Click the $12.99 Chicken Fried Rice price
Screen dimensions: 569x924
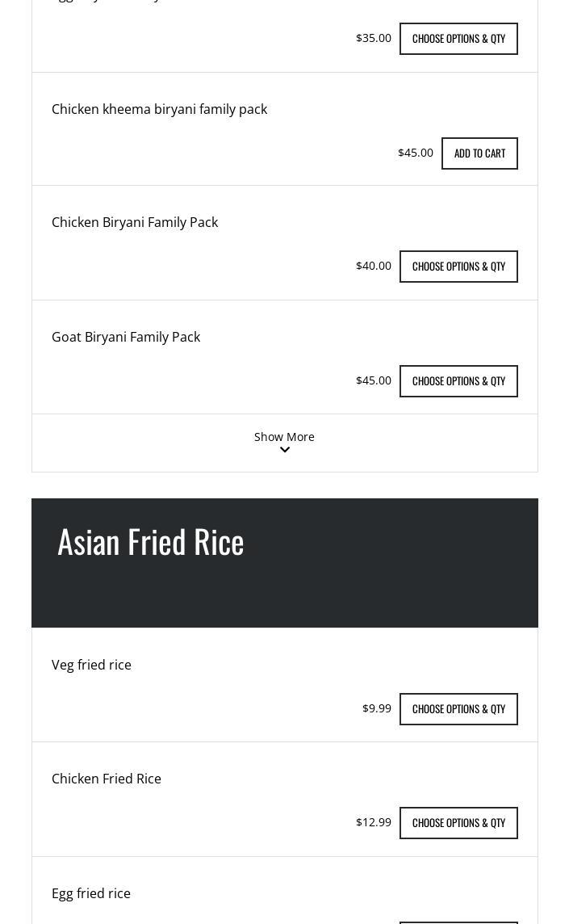374,822
